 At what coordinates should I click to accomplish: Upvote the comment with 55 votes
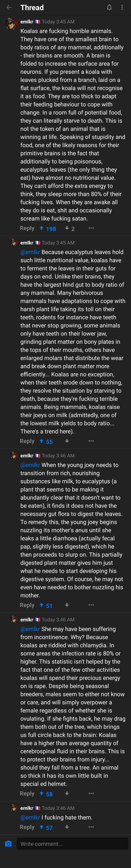[x=41, y=441]
